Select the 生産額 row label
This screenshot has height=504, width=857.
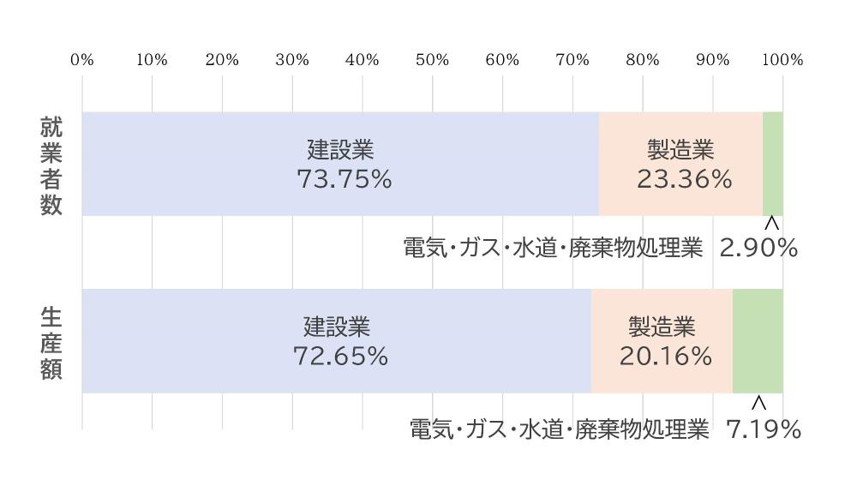pyautogui.click(x=51, y=343)
